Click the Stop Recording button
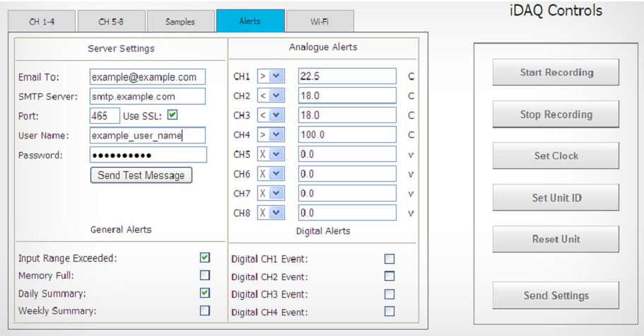 (556, 114)
